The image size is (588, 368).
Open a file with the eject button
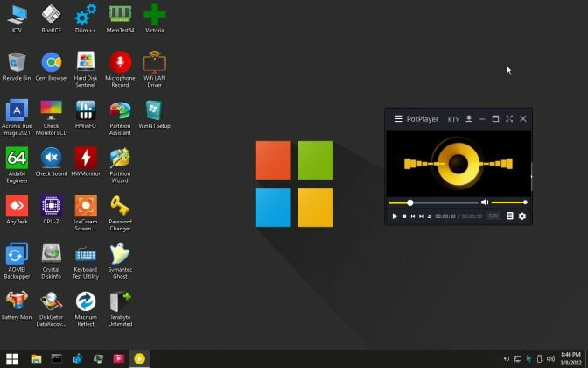click(430, 216)
